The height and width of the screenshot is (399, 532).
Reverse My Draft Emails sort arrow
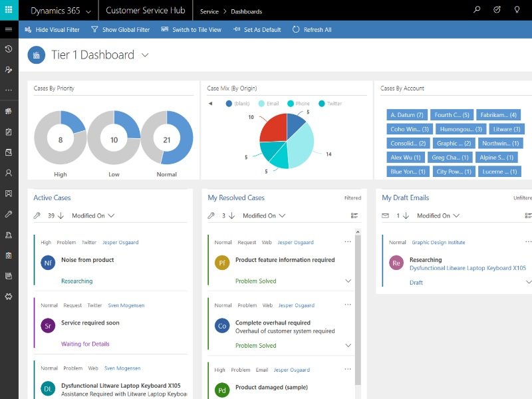[x=406, y=215]
